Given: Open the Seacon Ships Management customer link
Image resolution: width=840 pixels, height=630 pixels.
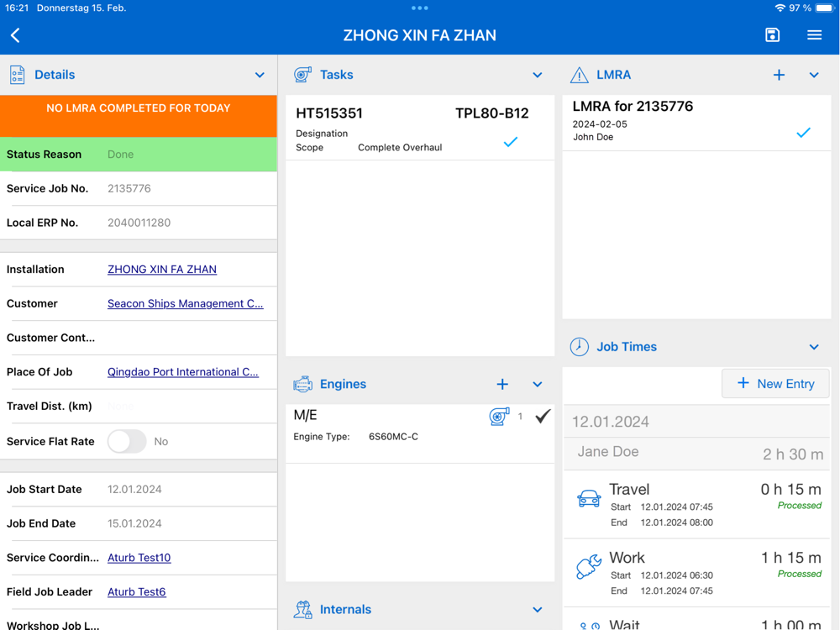Looking at the screenshot, I should (186, 304).
